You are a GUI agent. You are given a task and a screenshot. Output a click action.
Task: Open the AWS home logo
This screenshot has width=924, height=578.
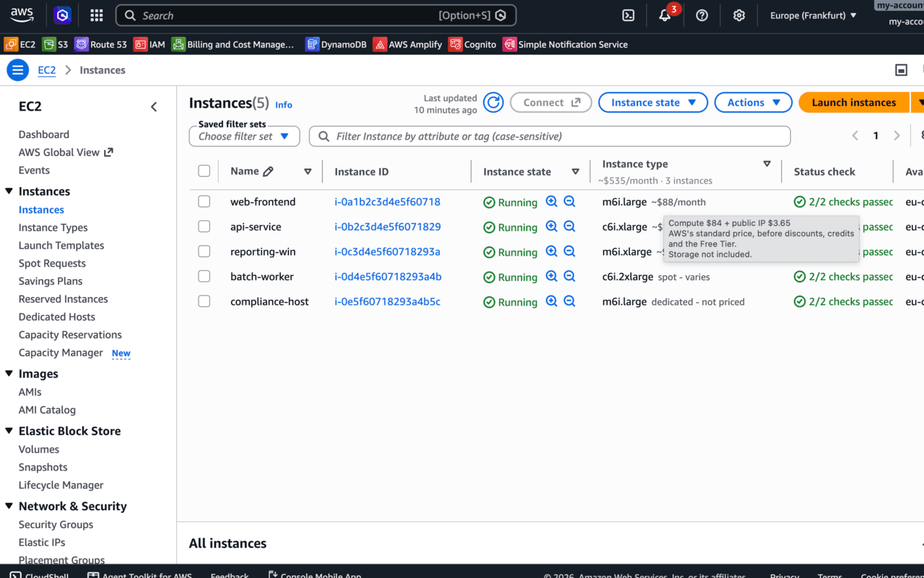22,14
